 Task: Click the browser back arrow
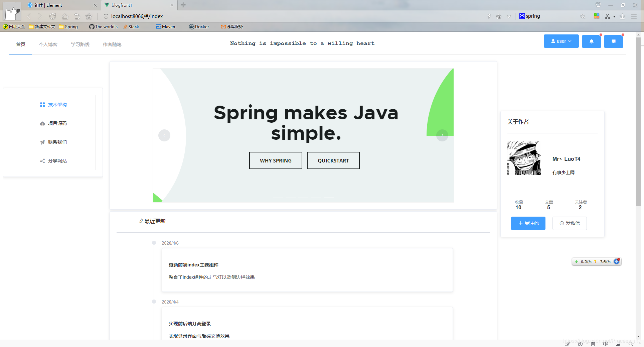point(29,16)
